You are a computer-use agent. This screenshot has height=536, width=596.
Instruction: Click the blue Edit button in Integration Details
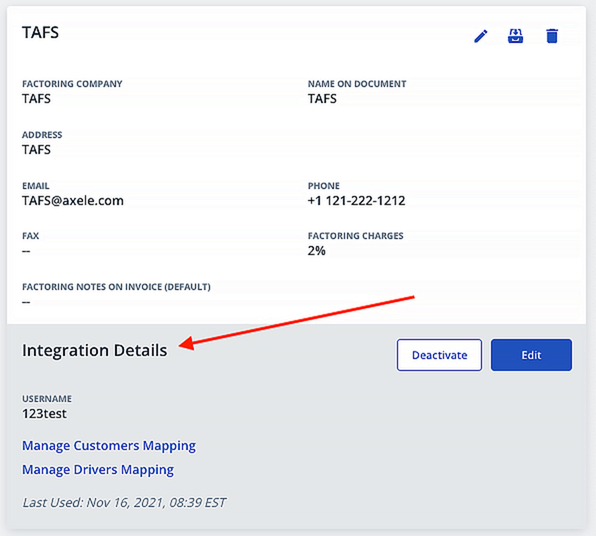[531, 355]
